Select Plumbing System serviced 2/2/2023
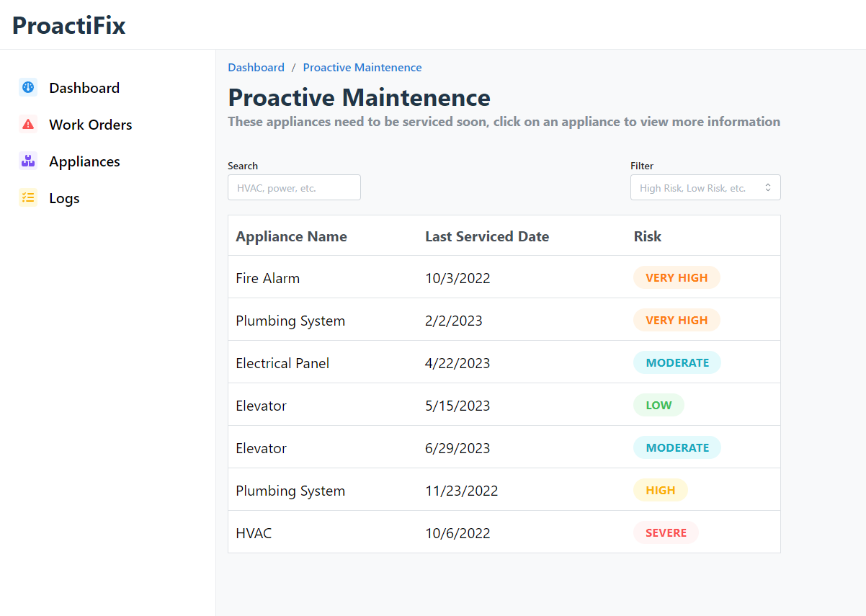 point(504,320)
